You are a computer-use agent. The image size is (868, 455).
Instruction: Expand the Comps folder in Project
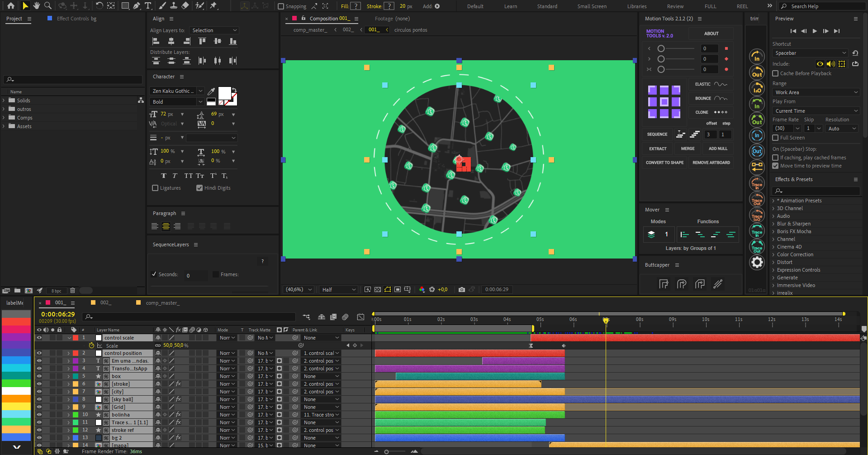pos(4,118)
